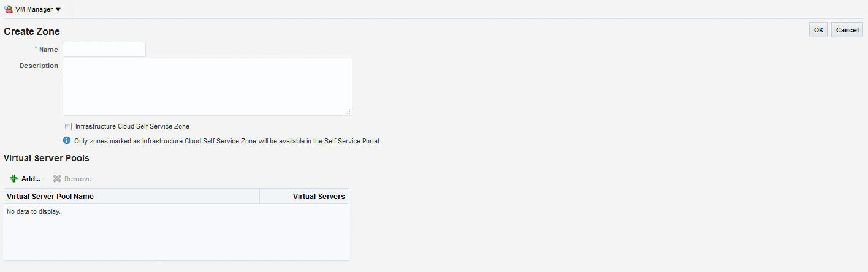Click the VM Manager icon
The height and width of the screenshot is (272, 868).
point(9,9)
